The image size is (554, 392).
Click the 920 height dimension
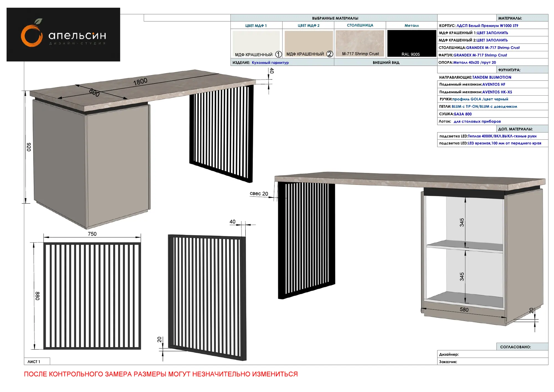pyautogui.click(x=29, y=147)
